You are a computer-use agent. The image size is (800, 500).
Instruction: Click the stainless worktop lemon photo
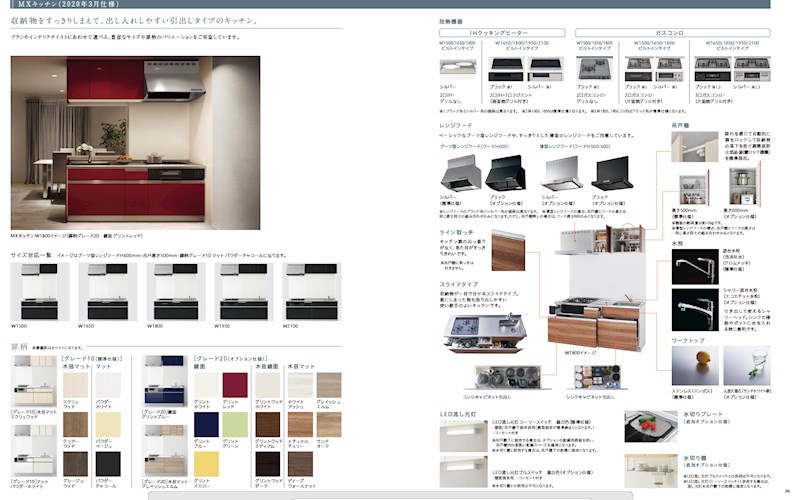tap(695, 366)
